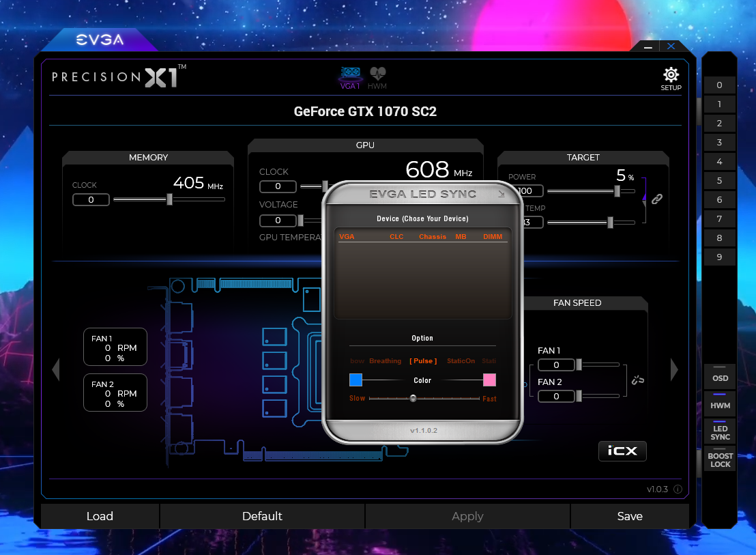Click the FAN 2 RPM readout box
This screenshot has height=555, width=756.
click(115, 393)
